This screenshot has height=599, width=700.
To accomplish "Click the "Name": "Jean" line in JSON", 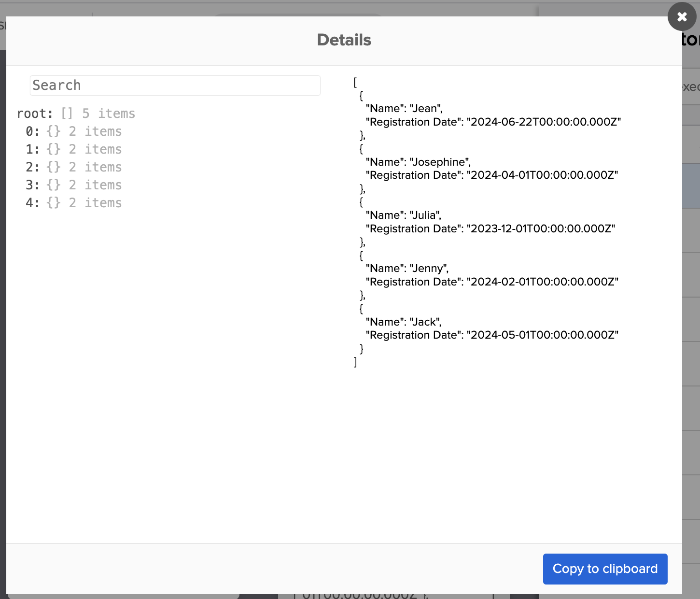I will click(404, 109).
